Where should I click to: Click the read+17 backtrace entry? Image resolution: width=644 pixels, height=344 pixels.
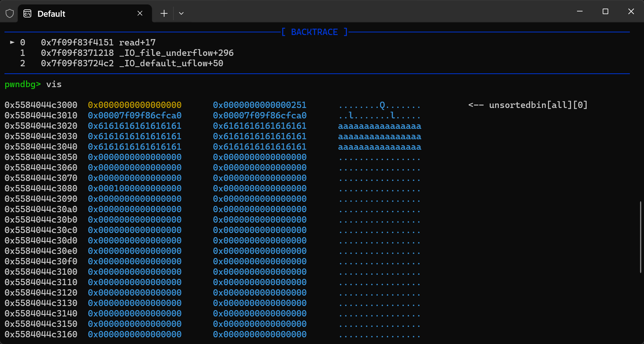[x=137, y=42]
